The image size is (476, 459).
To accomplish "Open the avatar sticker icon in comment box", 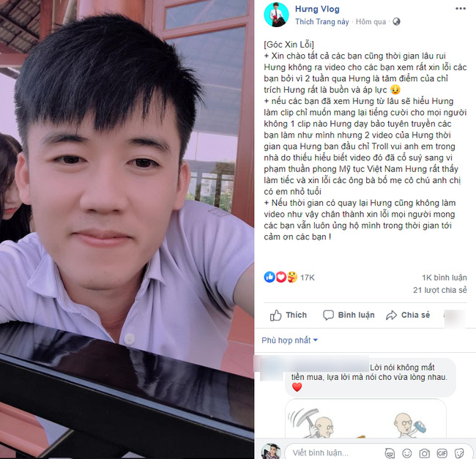I will pyautogui.click(x=390, y=453).
